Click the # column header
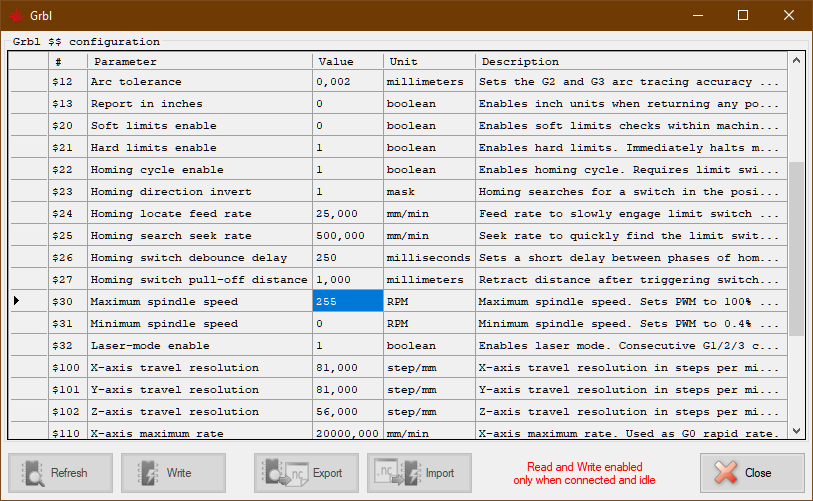This screenshot has height=501, width=813. coord(68,61)
